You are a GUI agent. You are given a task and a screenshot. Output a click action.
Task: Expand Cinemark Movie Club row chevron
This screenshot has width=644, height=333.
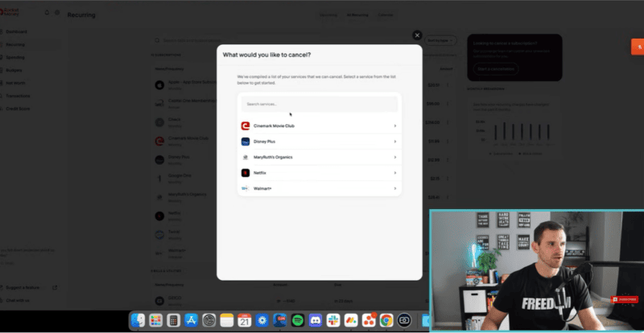pyautogui.click(x=394, y=126)
